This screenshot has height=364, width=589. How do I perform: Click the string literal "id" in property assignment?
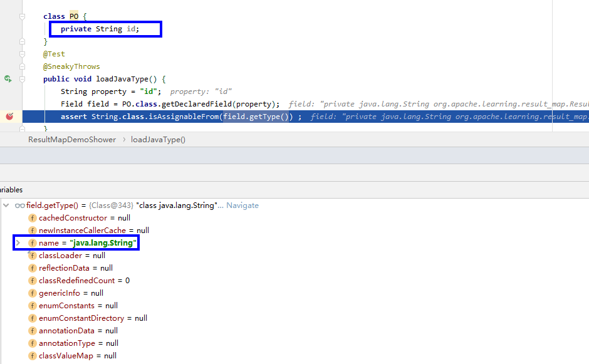[x=149, y=91]
